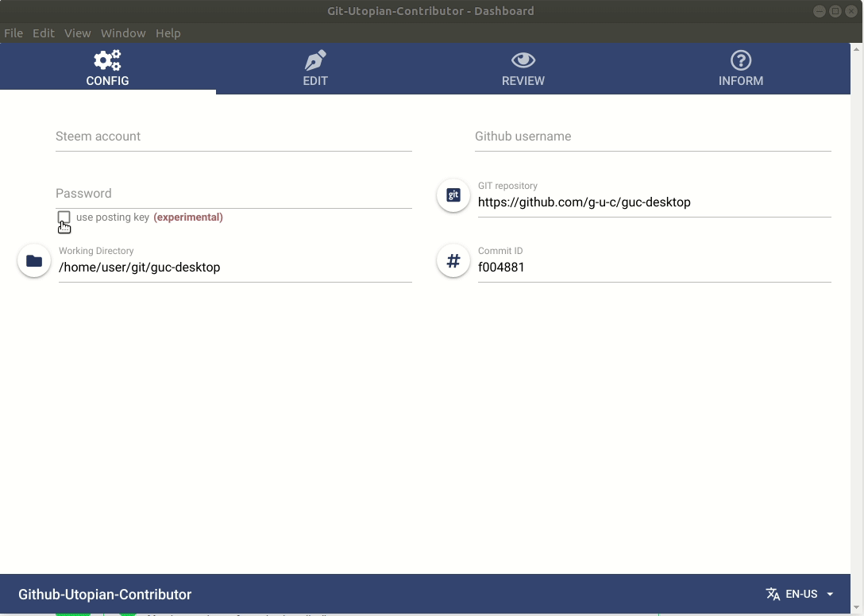Image resolution: width=864 pixels, height=616 pixels.
Task: Open the EN-US language dropdown arrow
Action: [x=830, y=594]
